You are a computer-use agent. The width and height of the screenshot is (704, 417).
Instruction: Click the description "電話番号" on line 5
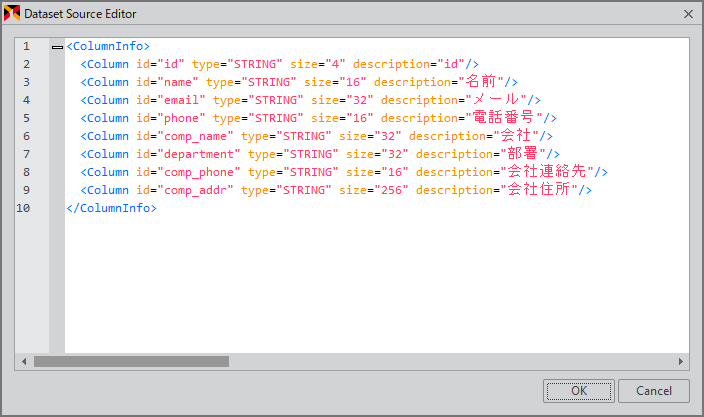504,118
